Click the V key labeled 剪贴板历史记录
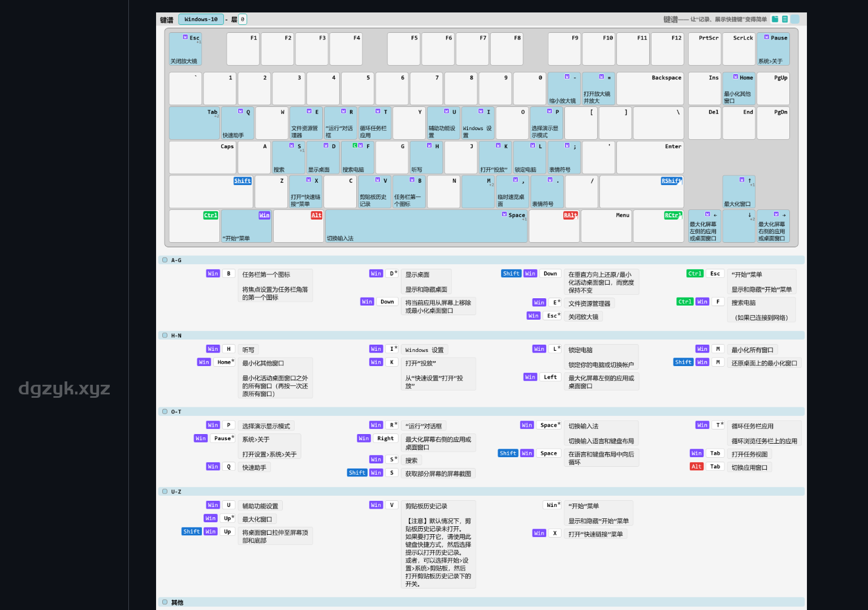This screenshot has height=610, width=868. (x=375, y=192)
